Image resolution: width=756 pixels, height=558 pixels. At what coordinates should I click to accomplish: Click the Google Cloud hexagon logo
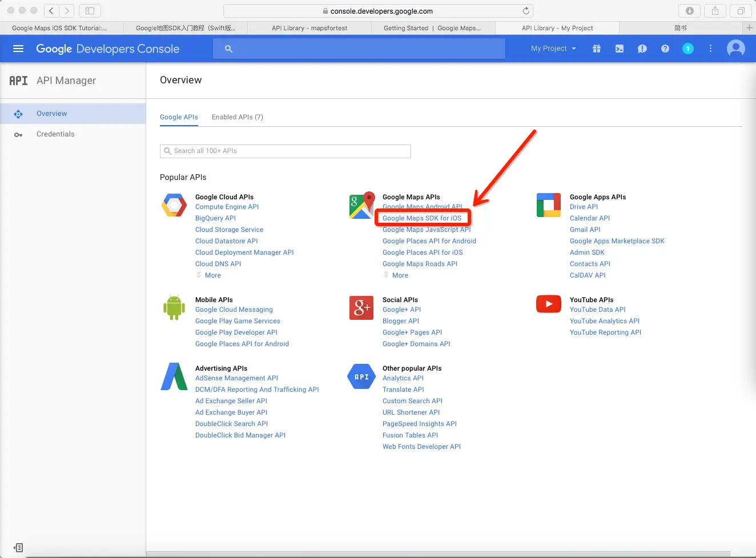(174, 205)
